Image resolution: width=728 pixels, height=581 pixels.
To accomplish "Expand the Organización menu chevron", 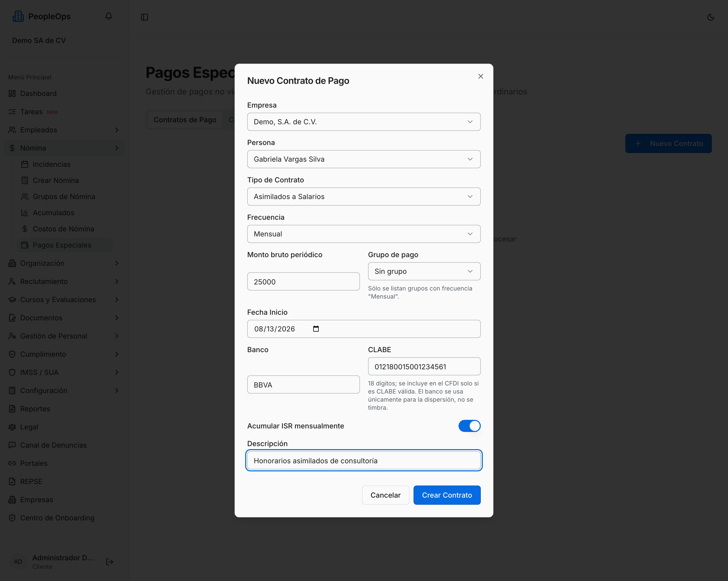I will click(x=117, y=263).
